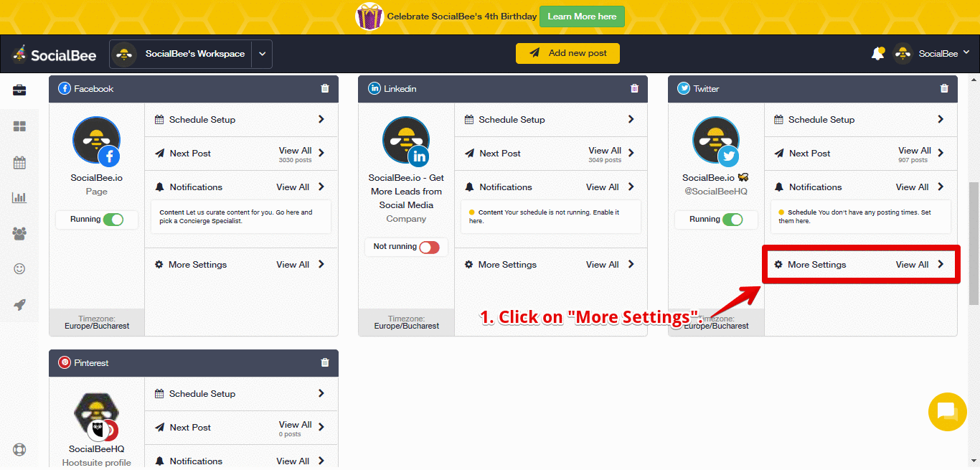Expand Linkedin Schedule Setup chevron

(631, 119)
